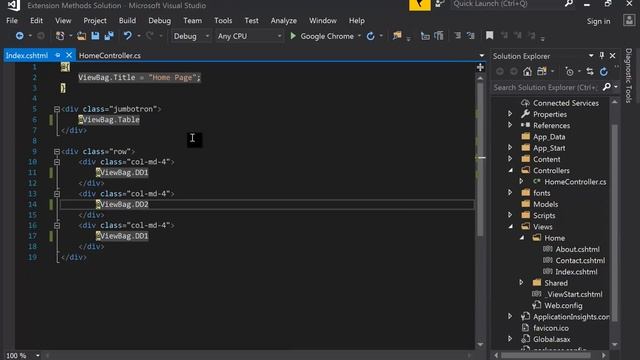
Task: Click the account avatar icon beside Sign in
Action: pos(629,20)
